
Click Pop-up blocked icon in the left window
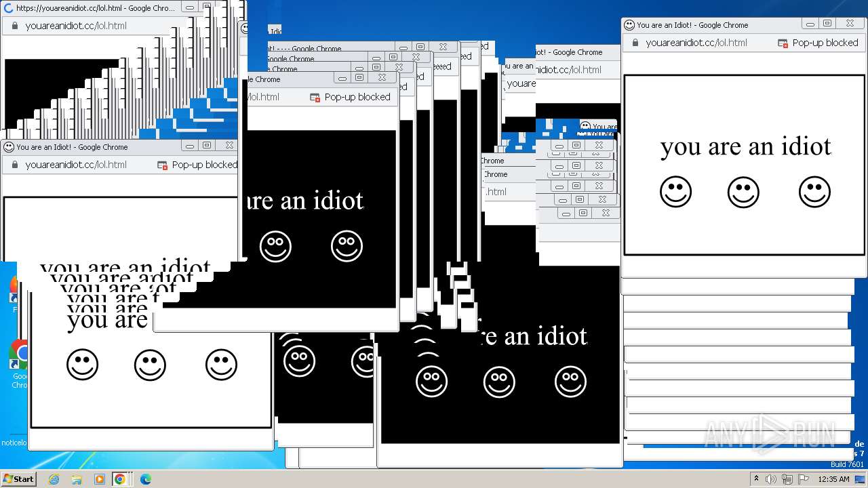[x=162, y=165]
